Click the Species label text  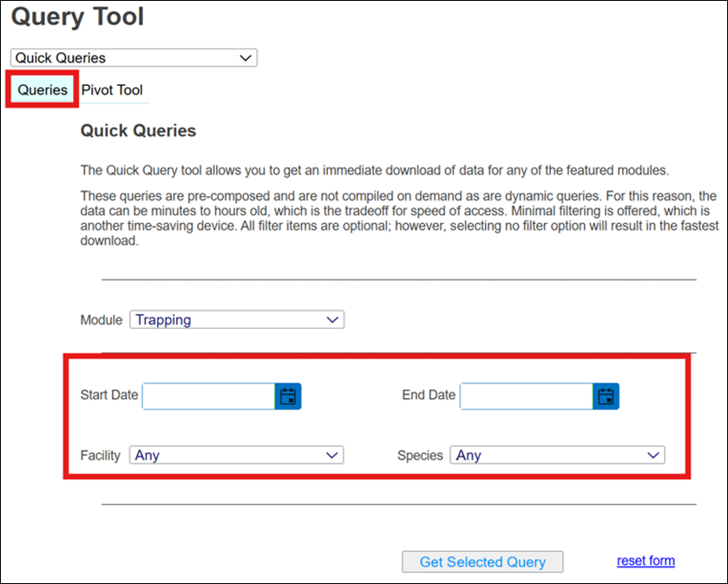click(x=420, y=455)
